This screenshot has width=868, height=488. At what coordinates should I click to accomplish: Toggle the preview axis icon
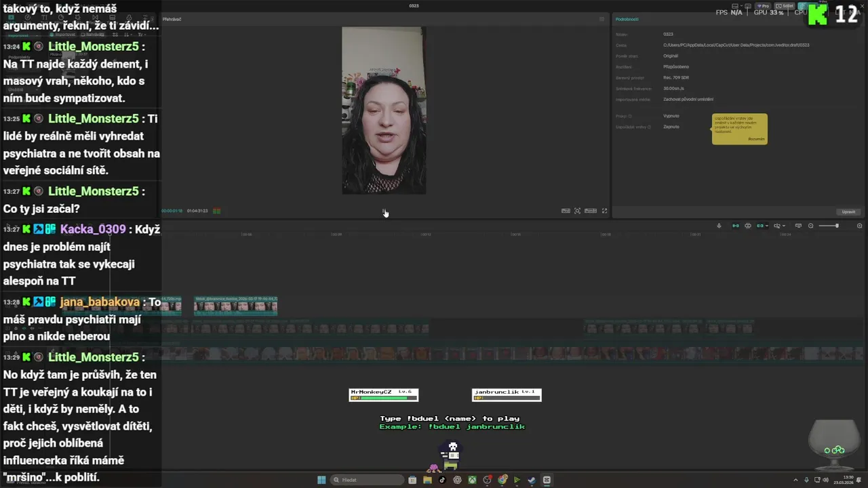coord(777,226)
